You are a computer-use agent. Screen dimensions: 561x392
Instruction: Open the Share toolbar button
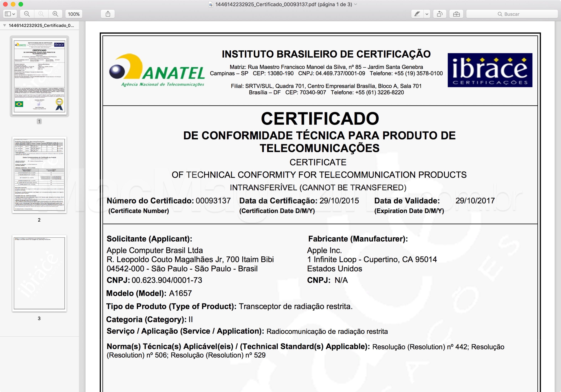108,14
